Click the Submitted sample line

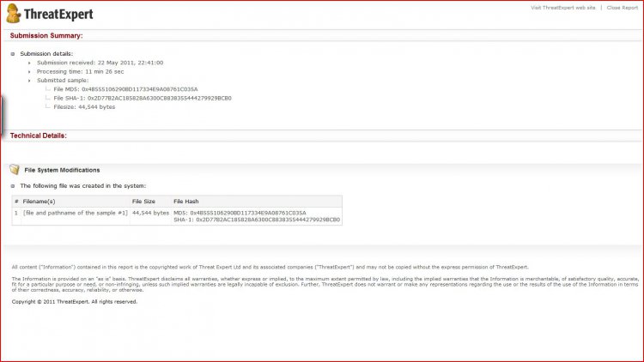pyautogui.click(x=63, y=81)
